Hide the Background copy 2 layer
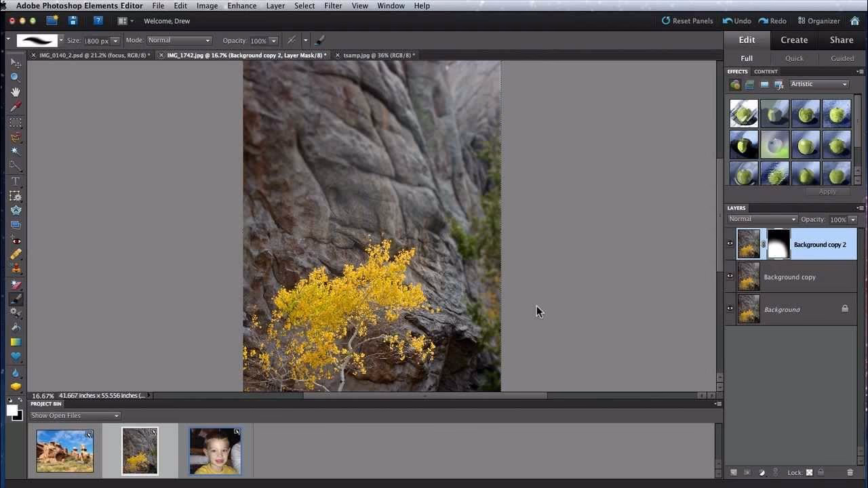This screenshot has width=868, height=488. [730, 244]
